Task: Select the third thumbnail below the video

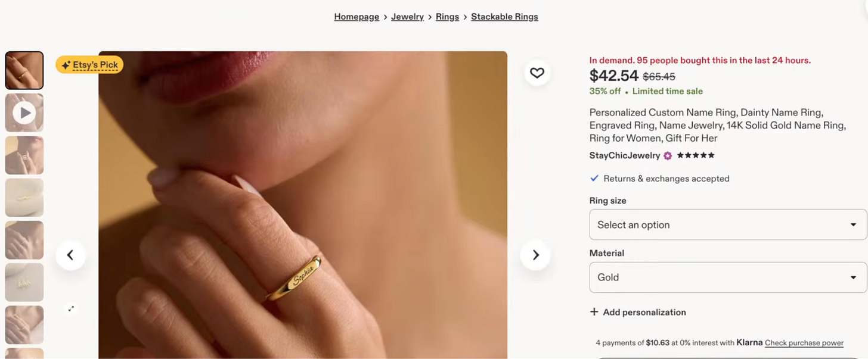Action: click(24, 240)
